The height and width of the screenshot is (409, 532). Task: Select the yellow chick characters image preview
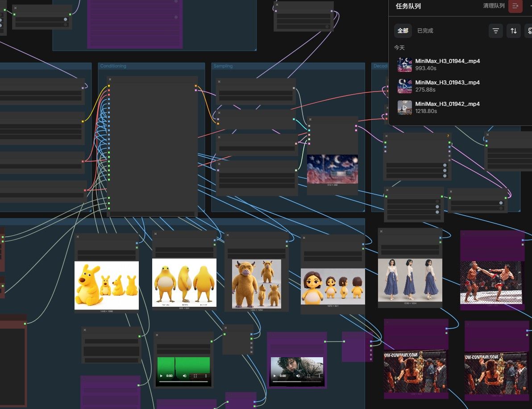coord(184,283)
